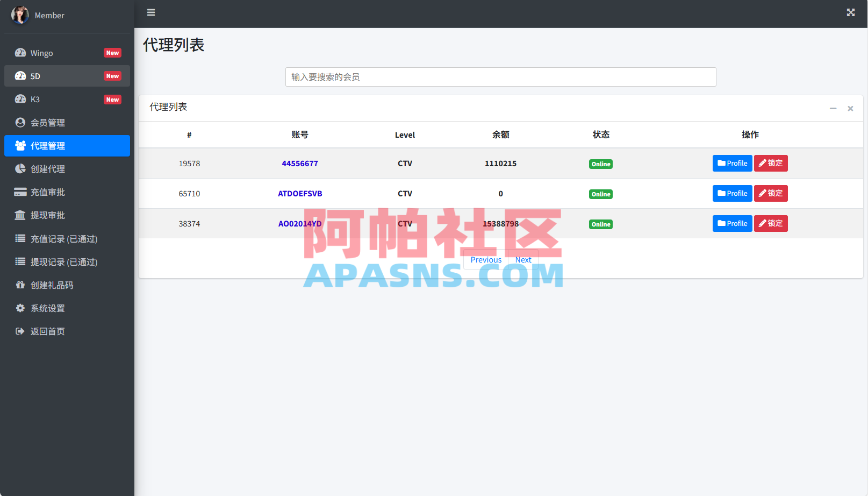Focus the member search input field

pos(500,77)
